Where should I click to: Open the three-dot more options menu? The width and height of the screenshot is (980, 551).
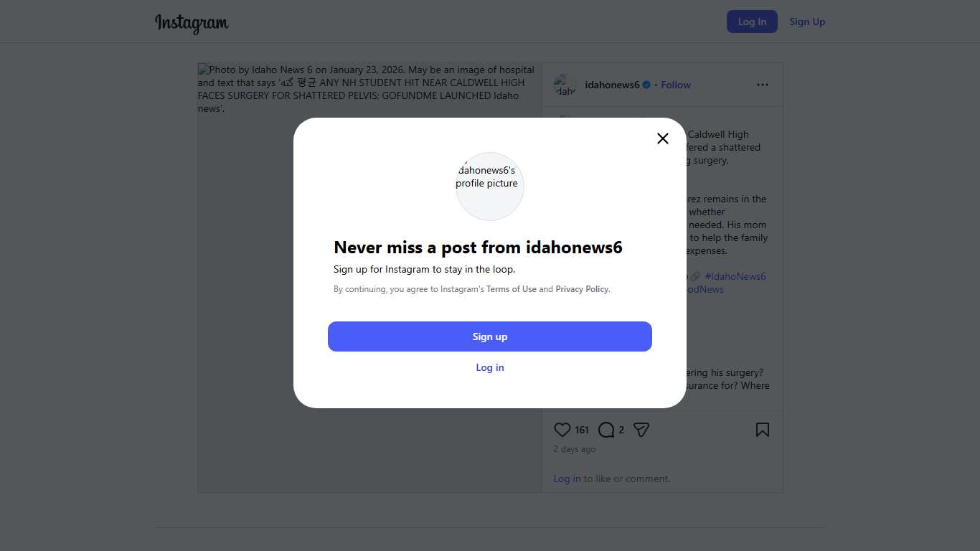[763, 85]
